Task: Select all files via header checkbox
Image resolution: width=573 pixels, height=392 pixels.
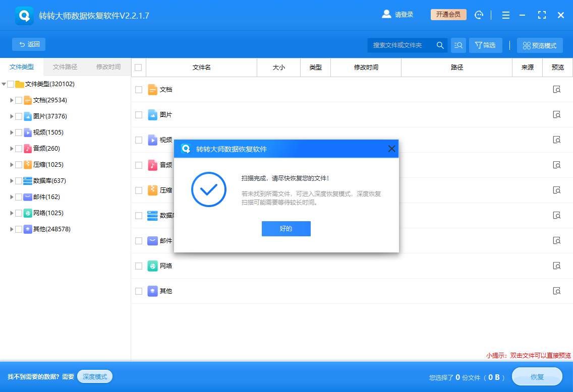Action: (138, 67)
